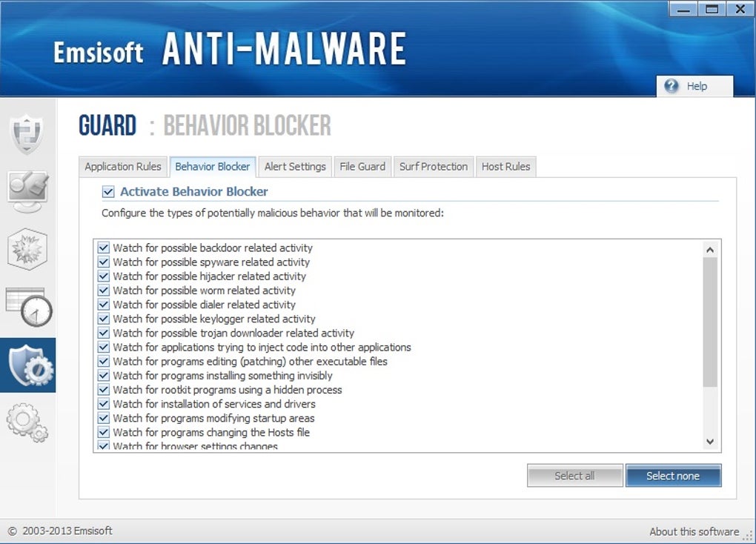
Task: Uncheck programs installing something invisibly checkbox
Action: pos(104,376)
